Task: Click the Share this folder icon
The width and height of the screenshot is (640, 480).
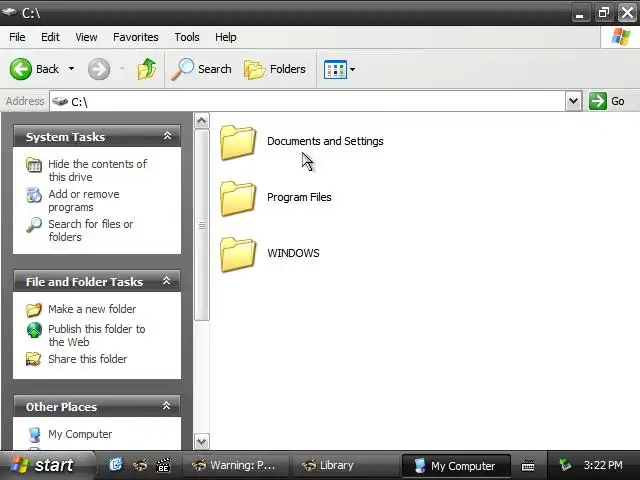Action: 34,359
